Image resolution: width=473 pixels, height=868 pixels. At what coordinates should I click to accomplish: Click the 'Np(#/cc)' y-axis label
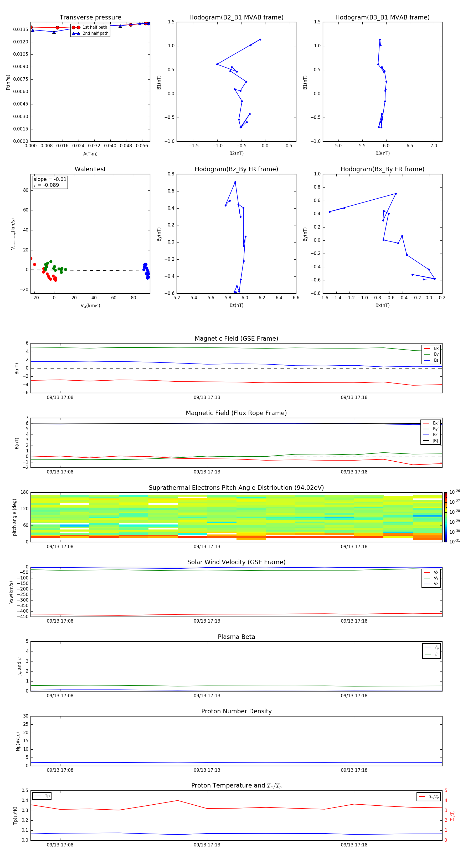coord(18,741)
